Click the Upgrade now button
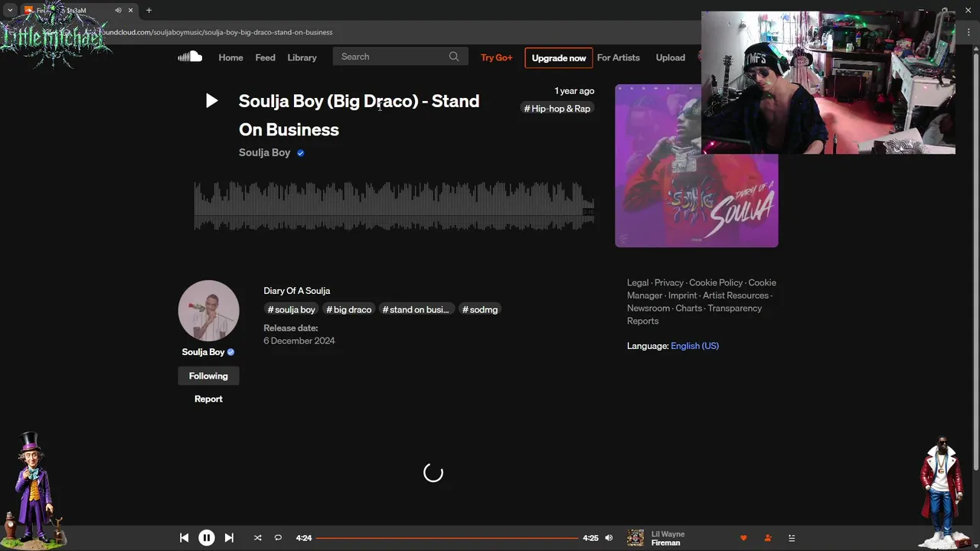This screenshot has height=551, width=980. coord(558,57)
